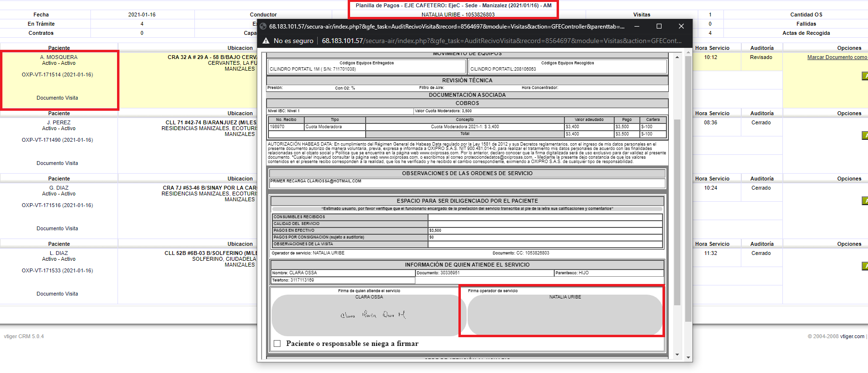The width and height of the screenshot is (868, 373).
Task: Click the globe site icon in popup title bar
Action: (263, 26)
